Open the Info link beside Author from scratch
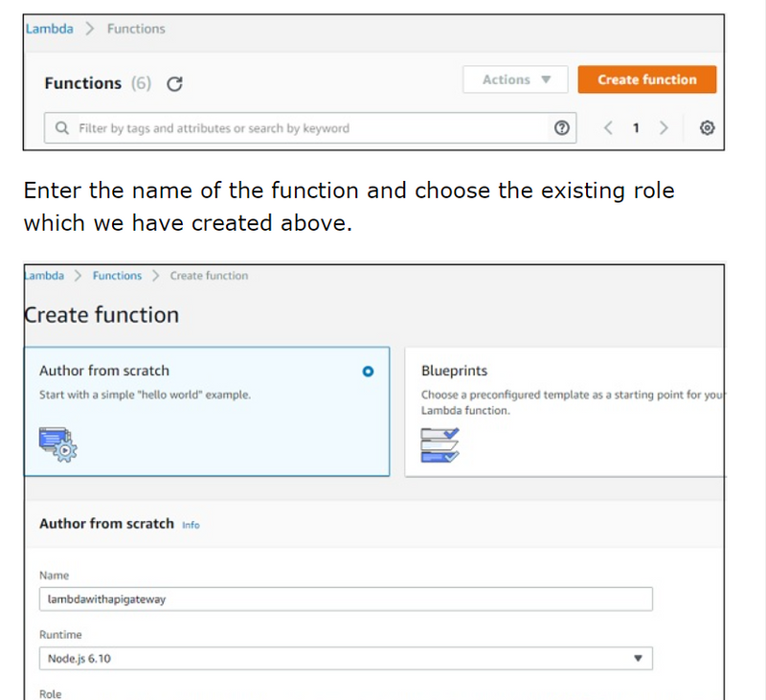This screenshot has width=766, height=700. [x=191, y=525]
